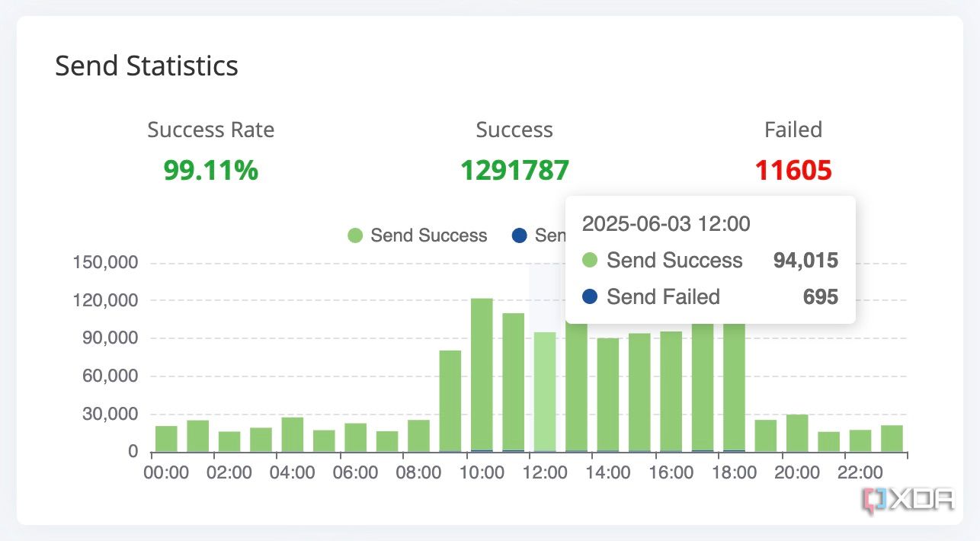Click the Success Rate label
Viewport: 980px width, 541px height.
(211, 130)
